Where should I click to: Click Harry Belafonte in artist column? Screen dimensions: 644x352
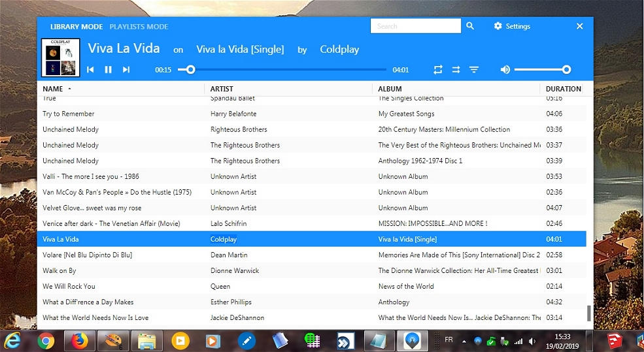point(233,114)
